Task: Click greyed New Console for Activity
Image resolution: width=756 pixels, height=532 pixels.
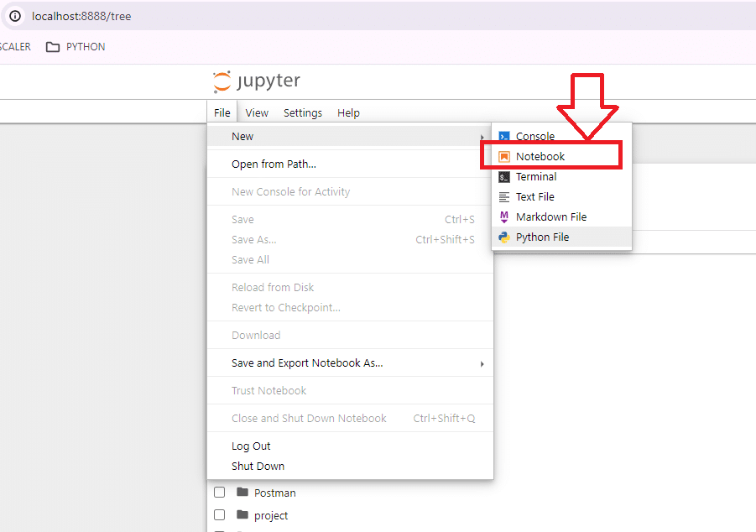Action: tap(350, 192)
